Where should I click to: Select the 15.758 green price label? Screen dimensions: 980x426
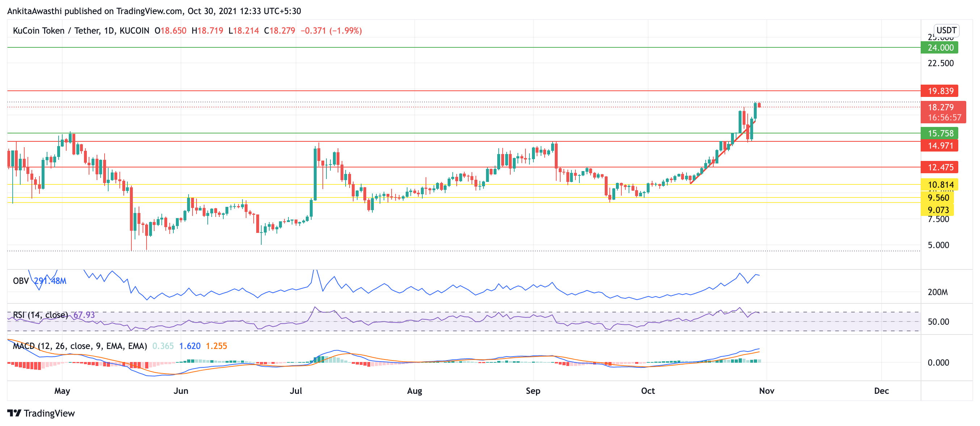click(939, 133)
